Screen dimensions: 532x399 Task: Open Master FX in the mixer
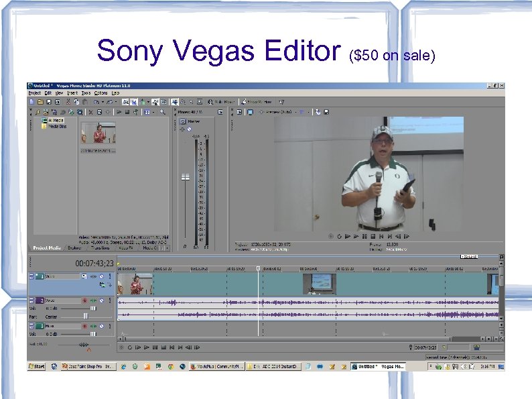point(182,129)
